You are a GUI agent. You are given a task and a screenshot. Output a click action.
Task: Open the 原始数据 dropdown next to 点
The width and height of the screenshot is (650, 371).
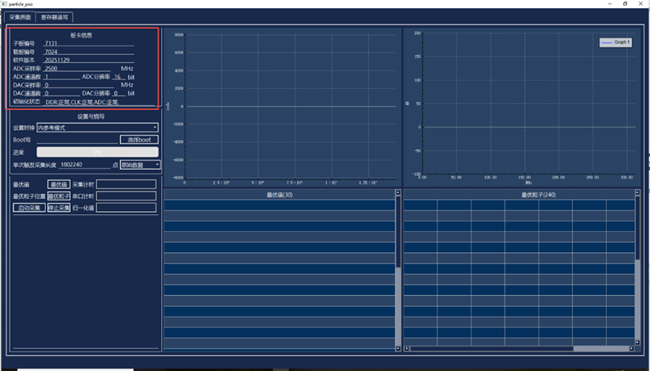pos(140,165)
